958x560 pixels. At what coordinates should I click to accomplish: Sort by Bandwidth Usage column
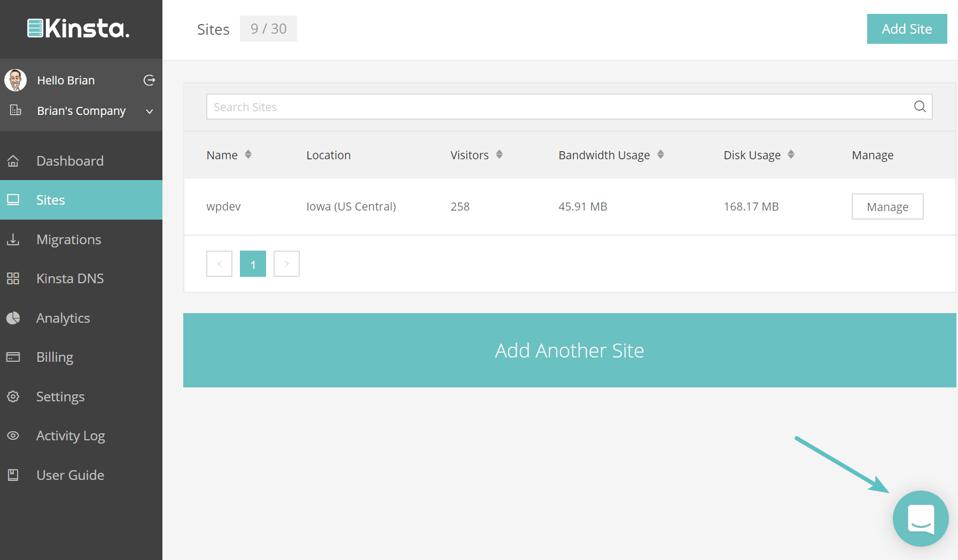pyautogui.click(x=661, y=154)
